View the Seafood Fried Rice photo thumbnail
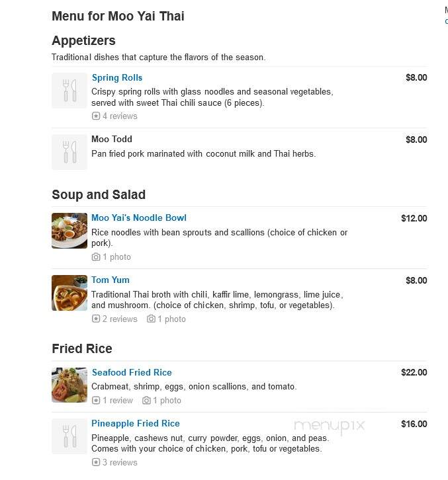The width and height of the screenshot is (448, 480). pos(69,385)
